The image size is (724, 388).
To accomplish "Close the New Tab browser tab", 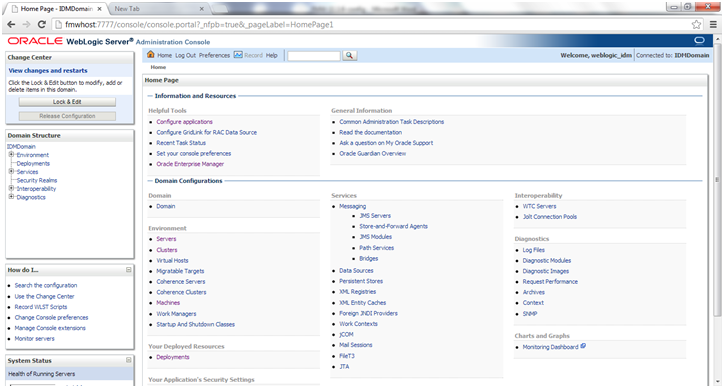I will pos(201,9).
